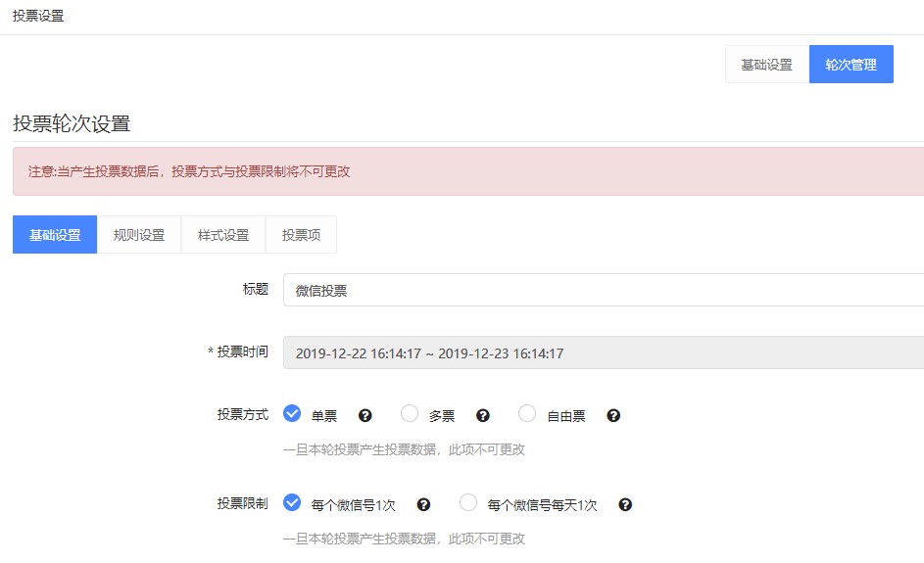Show help for 每个微信号每天1次 option

pos(625,504)
